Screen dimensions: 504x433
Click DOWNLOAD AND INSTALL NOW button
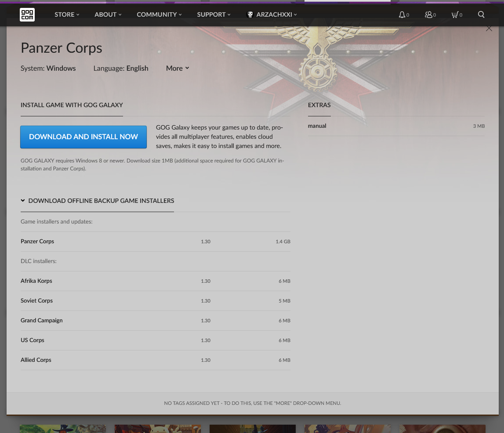[x=83, y=137]
